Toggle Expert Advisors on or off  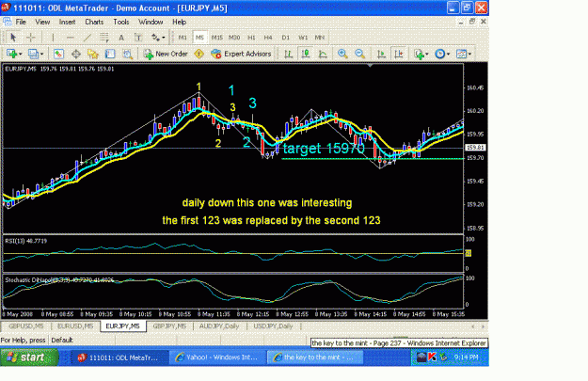(x=241, y=54)
